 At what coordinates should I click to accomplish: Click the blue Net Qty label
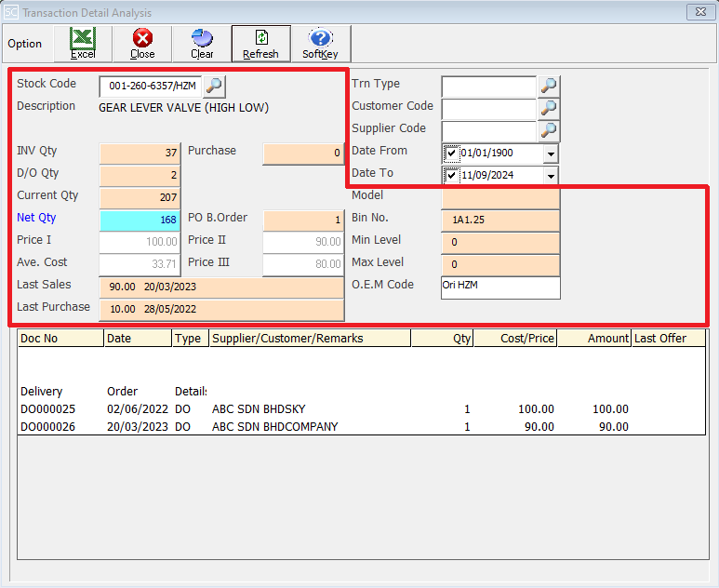(36, 218)
